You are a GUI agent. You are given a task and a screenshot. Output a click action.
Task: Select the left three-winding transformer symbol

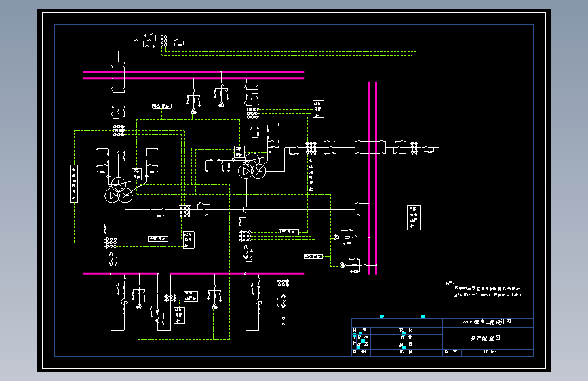[x=119, y=190]
